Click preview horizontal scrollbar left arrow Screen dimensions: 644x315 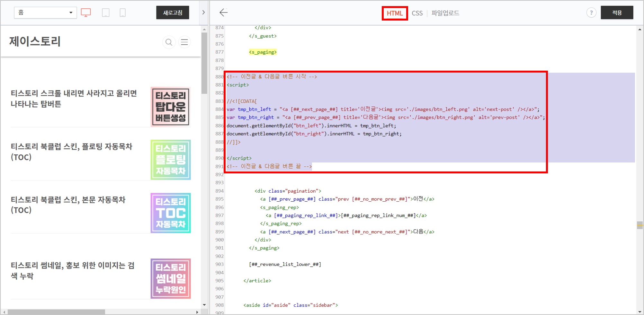point(4,312)
